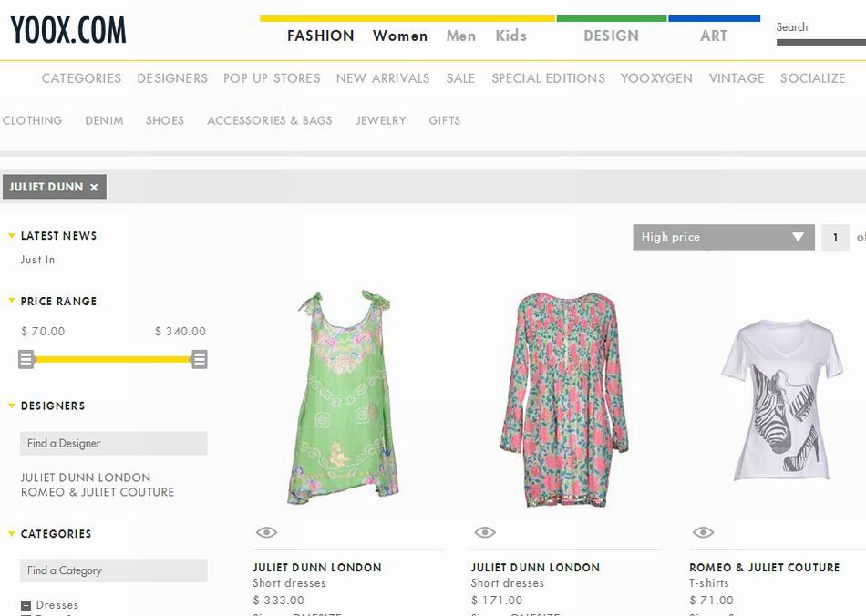Click the $ 171.00 price
866x616 pixels.
(497, 600)
